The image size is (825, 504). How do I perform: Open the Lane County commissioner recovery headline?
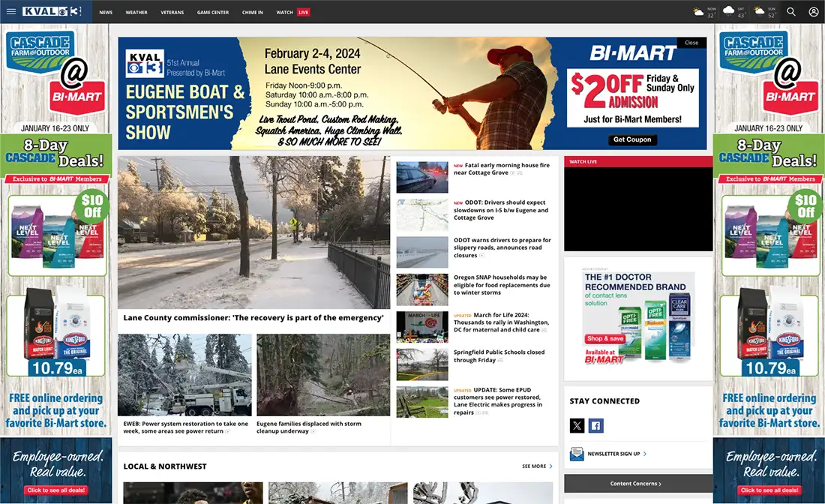pyautogui.click(x=253, y=318)
